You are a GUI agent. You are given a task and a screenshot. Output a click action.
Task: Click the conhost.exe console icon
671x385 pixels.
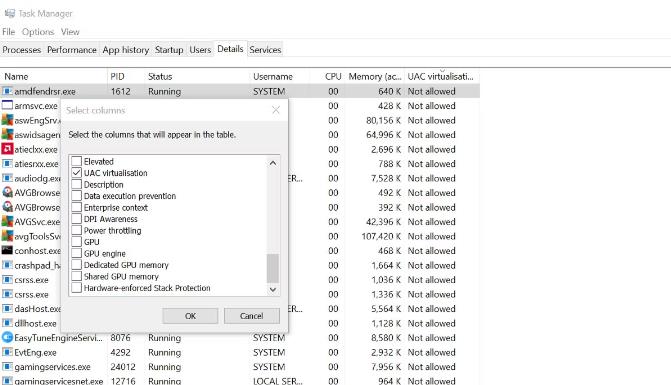click(x=7, y=250)
